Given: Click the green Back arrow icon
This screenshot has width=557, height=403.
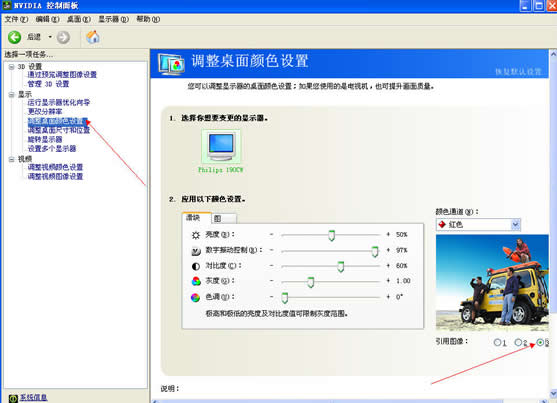Looking at the screenshot, I should [15, 37].
